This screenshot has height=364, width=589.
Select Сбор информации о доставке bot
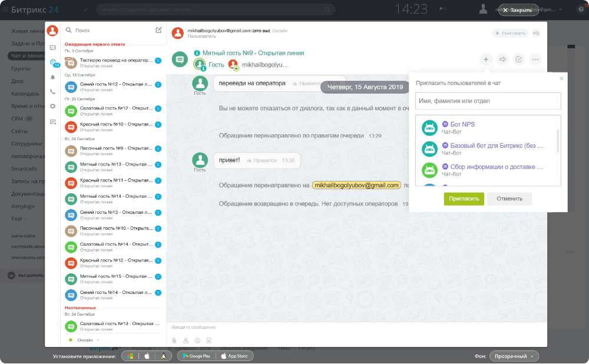click(x=487, y=170)
